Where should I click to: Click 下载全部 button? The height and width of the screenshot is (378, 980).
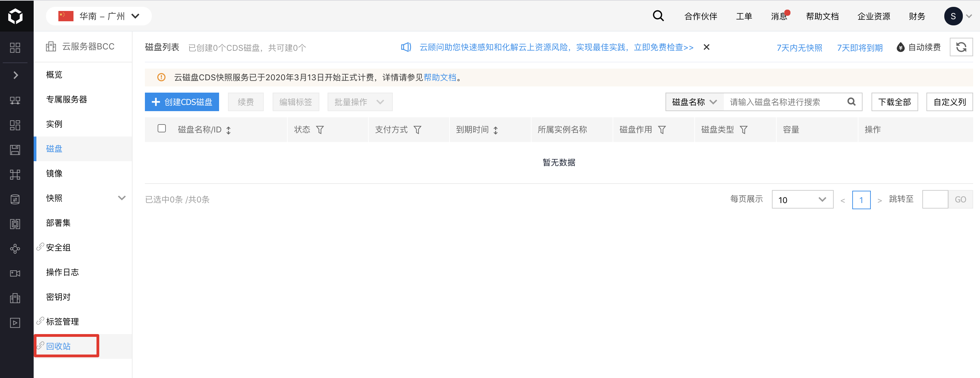894,102
